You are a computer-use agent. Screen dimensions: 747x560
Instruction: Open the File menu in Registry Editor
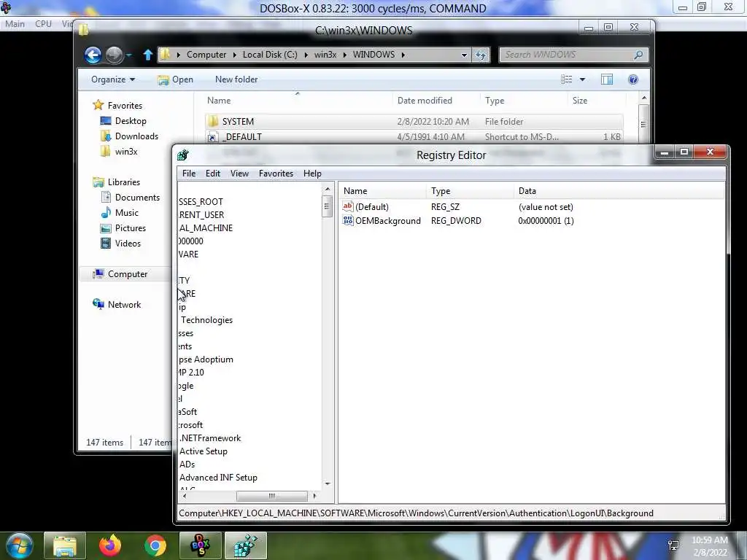coord(189,174)
